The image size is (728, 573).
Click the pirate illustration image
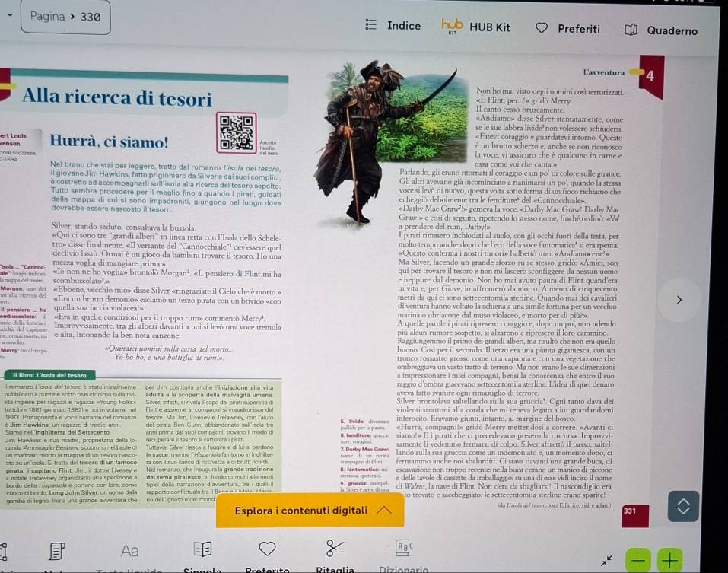(x=365, y=141)
